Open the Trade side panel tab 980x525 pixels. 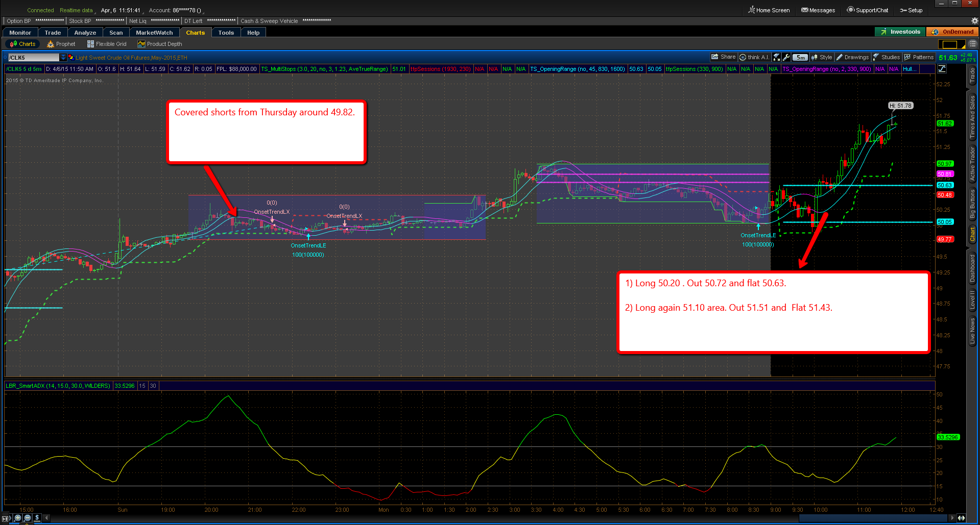972,76
